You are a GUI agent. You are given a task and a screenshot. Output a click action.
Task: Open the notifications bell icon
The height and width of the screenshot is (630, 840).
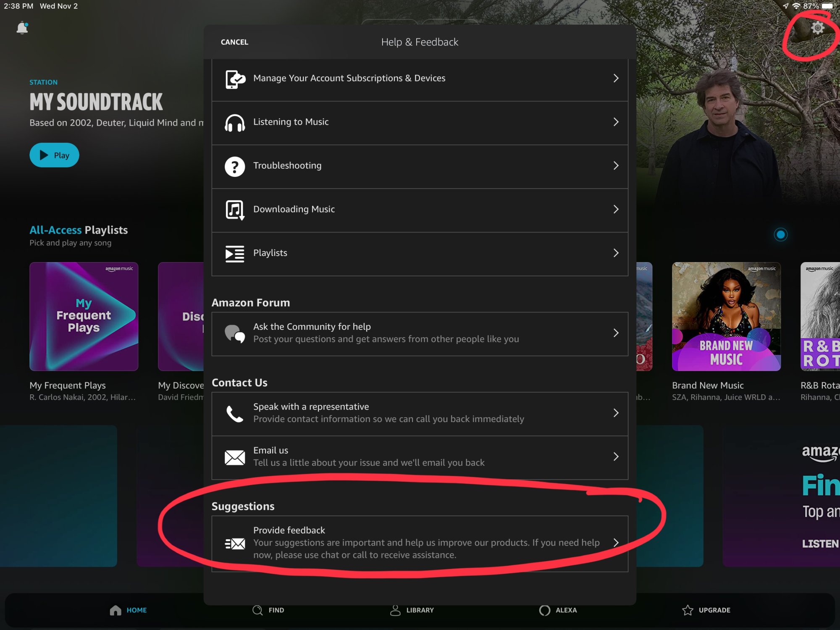tap(22, 28)
